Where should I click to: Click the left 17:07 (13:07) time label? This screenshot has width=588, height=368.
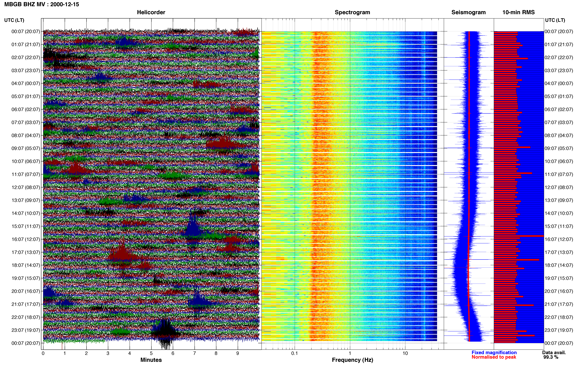[x=26, y=252]
